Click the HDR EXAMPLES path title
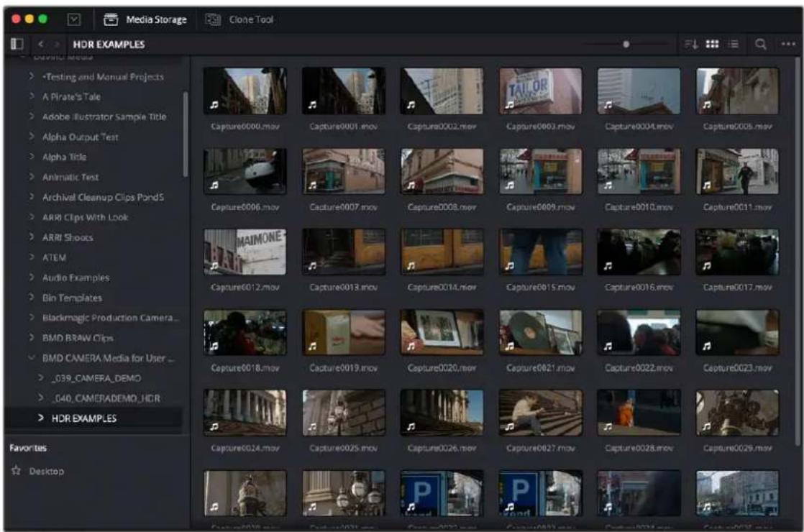Viewport: 804px width, 532px height. [109, 45]
